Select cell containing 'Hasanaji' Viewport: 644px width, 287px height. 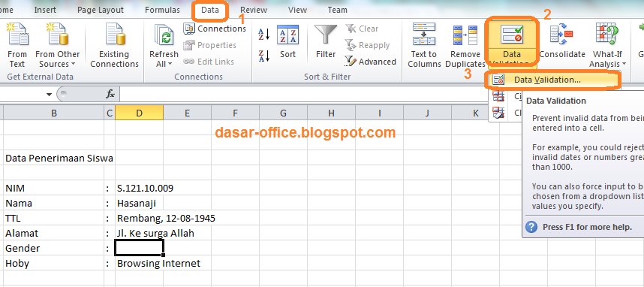139,203
